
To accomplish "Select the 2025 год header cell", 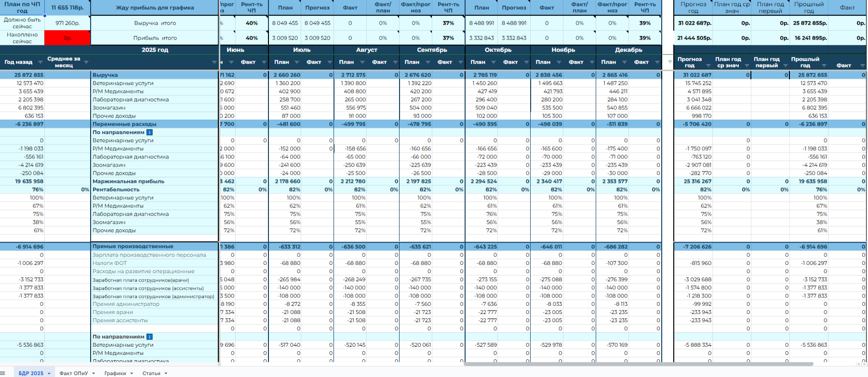I will (155, 50).
